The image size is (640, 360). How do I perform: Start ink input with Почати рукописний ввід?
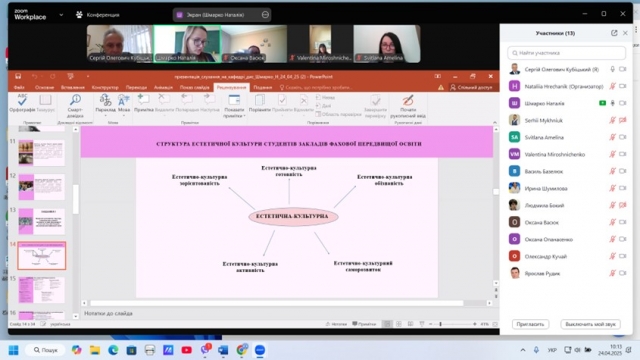pos(408,106)
